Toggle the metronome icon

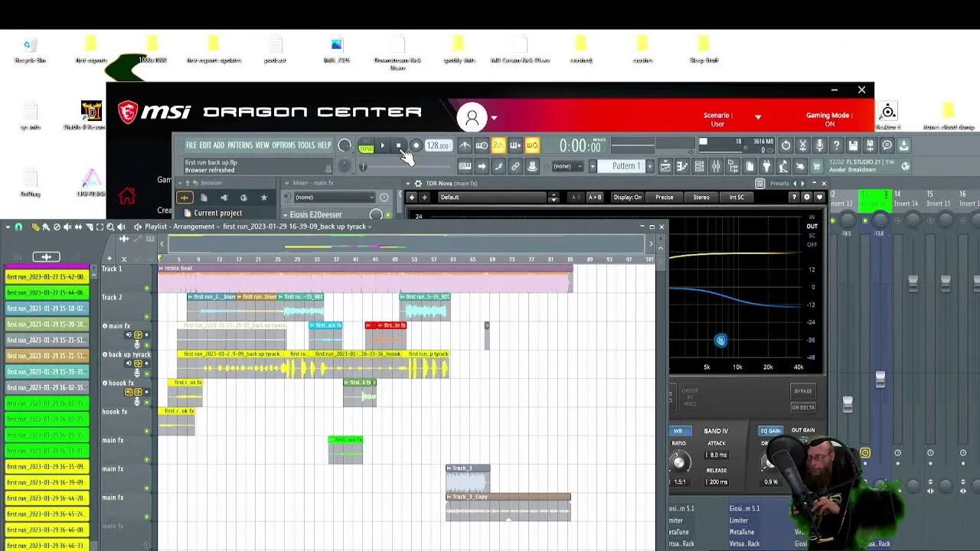point(465,145)
